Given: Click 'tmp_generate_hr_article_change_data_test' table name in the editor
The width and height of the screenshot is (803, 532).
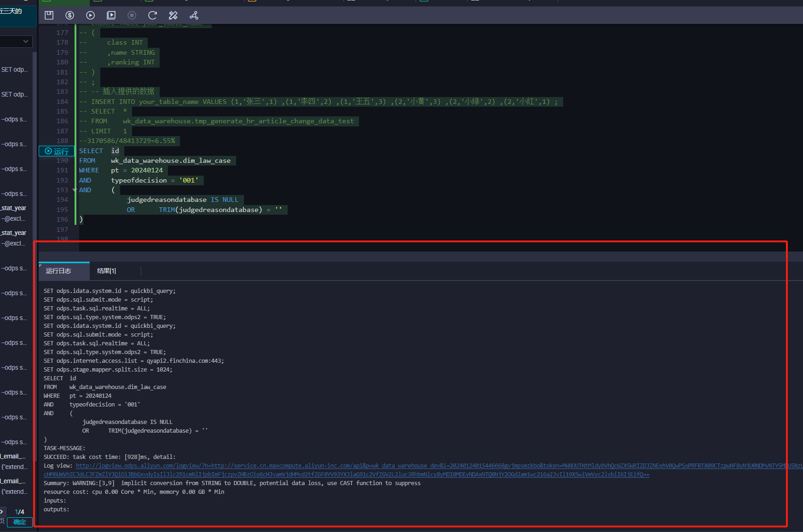Looking at the screenshot, I should coord(274,121).
